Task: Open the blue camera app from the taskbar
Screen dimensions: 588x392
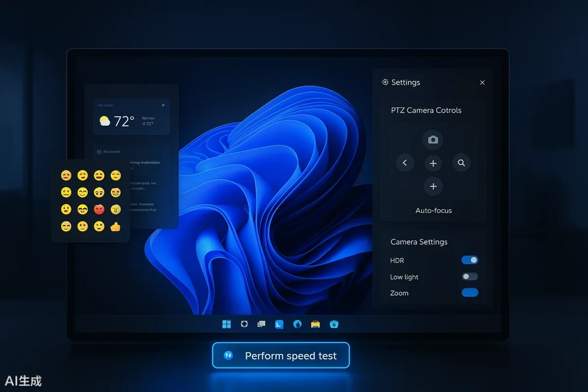Action: pos(334,324)
